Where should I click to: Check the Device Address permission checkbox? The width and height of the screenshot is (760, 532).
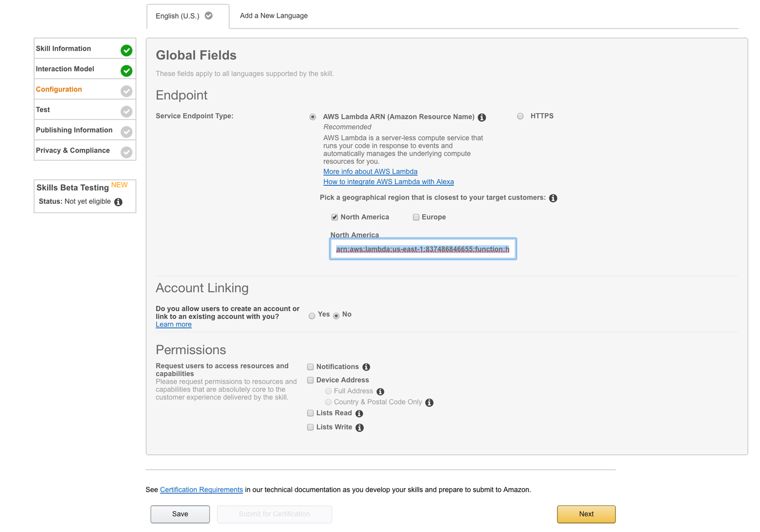[310, 380]
